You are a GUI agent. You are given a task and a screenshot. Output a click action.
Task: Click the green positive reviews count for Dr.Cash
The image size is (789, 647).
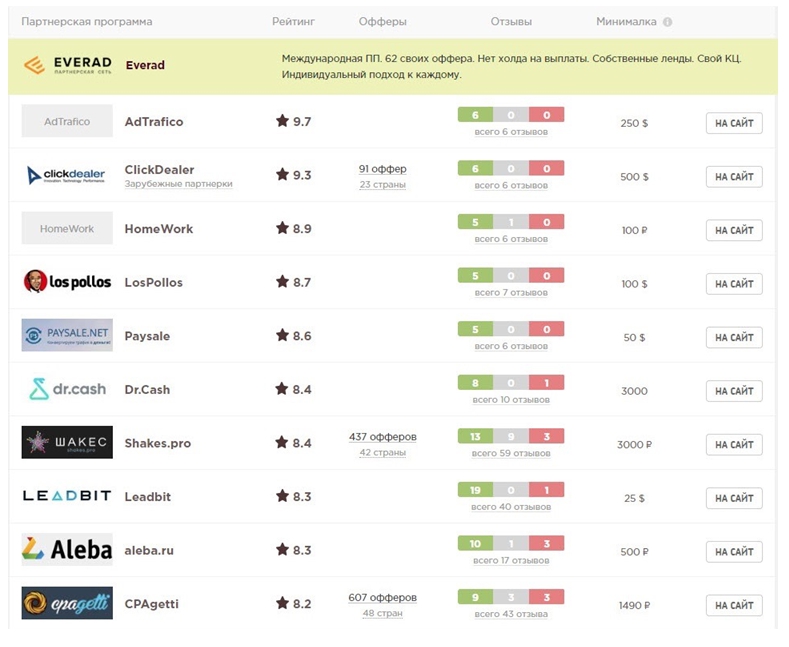coord(475,383)
